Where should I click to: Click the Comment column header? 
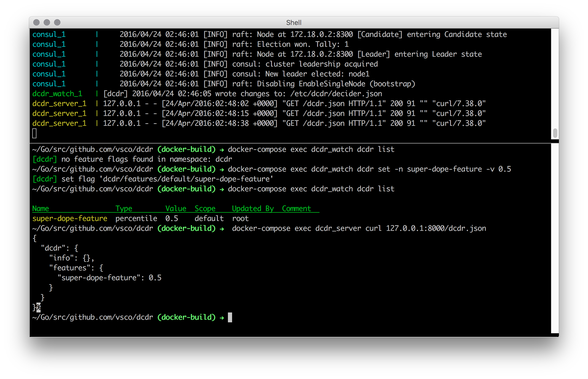pyautogui.click(x=297, y=208)
